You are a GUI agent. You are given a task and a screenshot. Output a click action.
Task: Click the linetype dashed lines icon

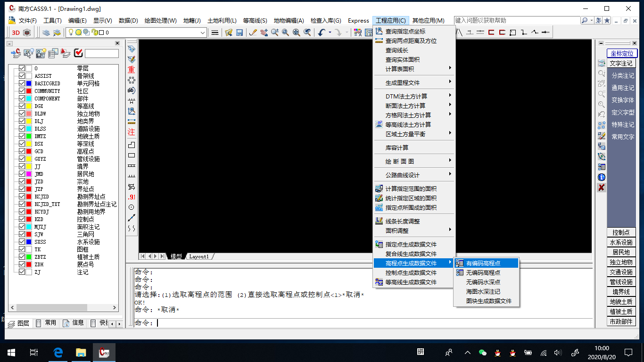point(215,33)
